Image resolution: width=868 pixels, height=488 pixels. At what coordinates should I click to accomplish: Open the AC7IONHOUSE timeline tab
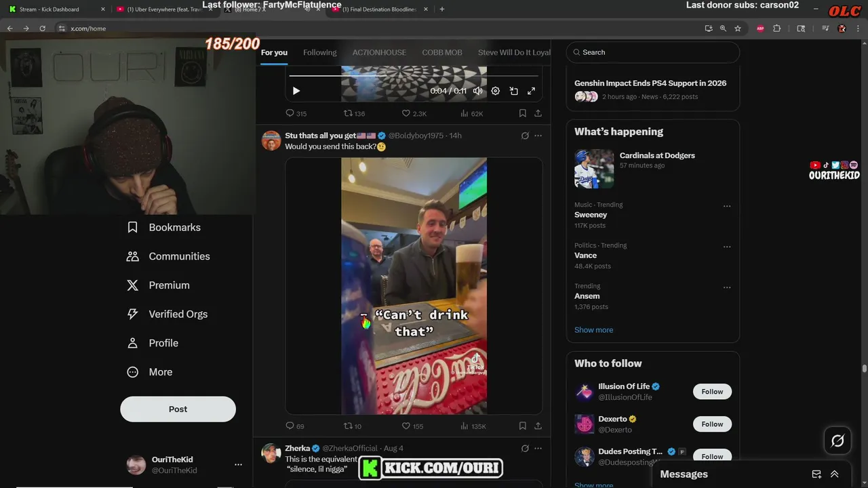click(379, 52)
